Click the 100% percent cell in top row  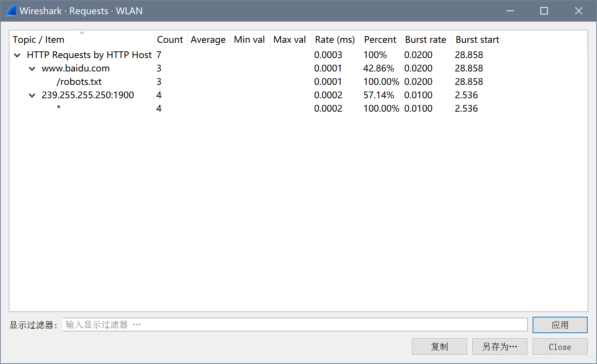[x=375, y=55]
